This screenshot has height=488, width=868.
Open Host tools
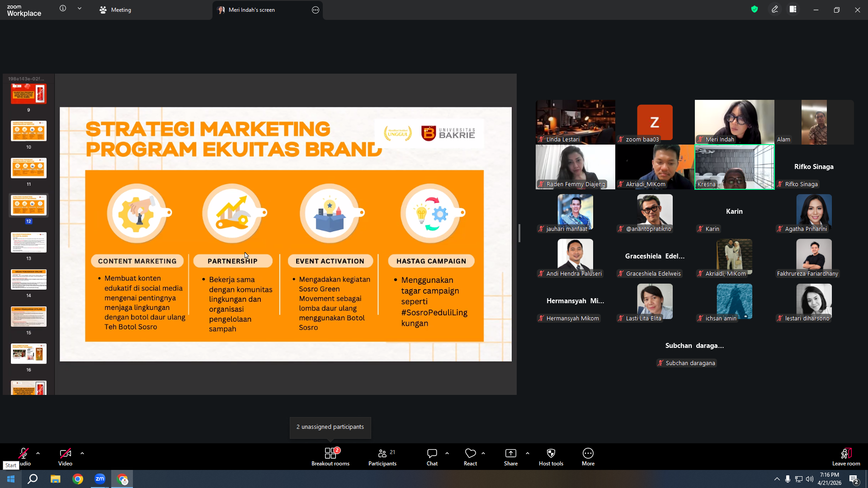tap(551, 456)
